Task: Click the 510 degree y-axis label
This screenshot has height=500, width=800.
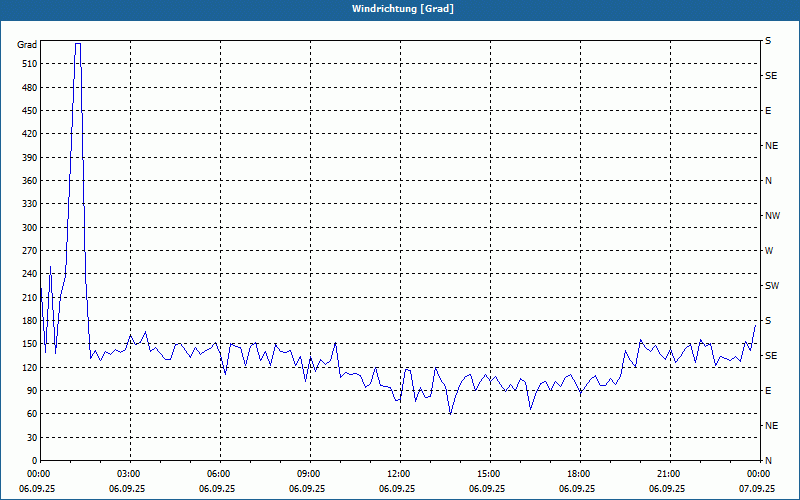Action: [29, 64]
